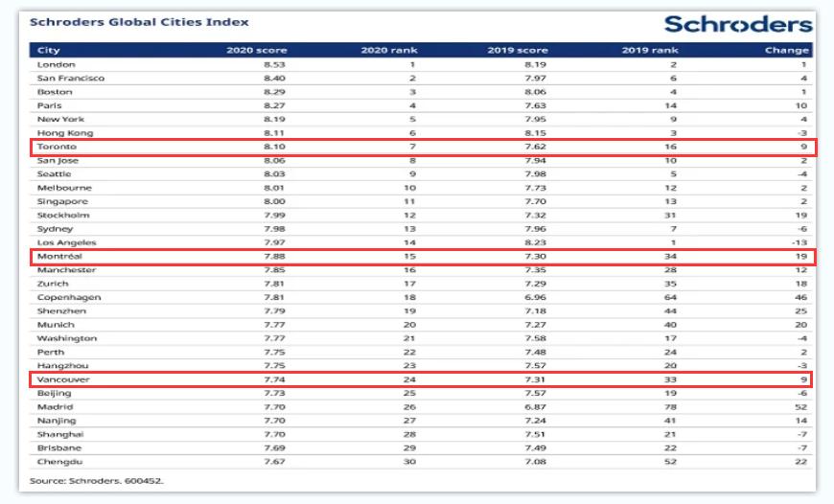Image resolution: width=834 pixels, height=504 pixels.
Task: Click the Schroders logo
Action: point(739,24)
